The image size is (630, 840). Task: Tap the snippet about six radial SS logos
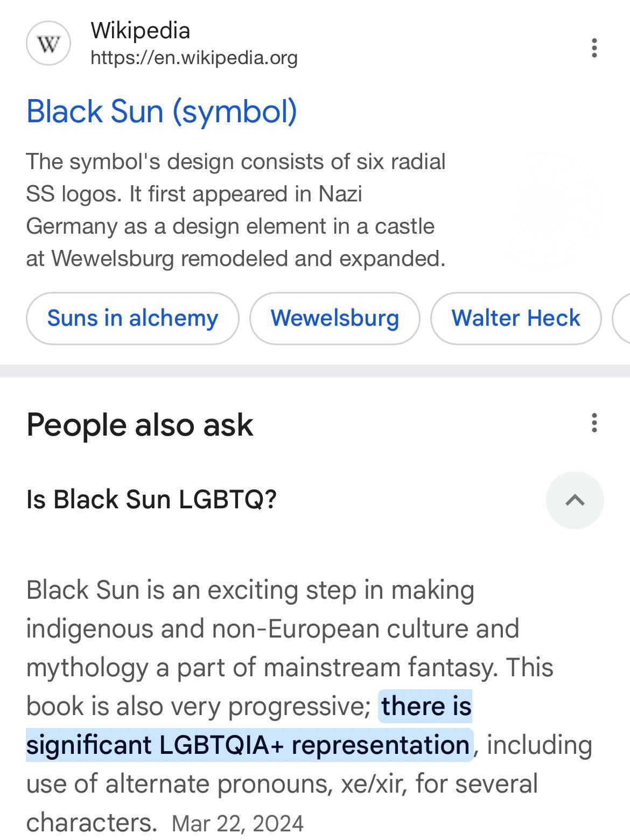point(236,210)
